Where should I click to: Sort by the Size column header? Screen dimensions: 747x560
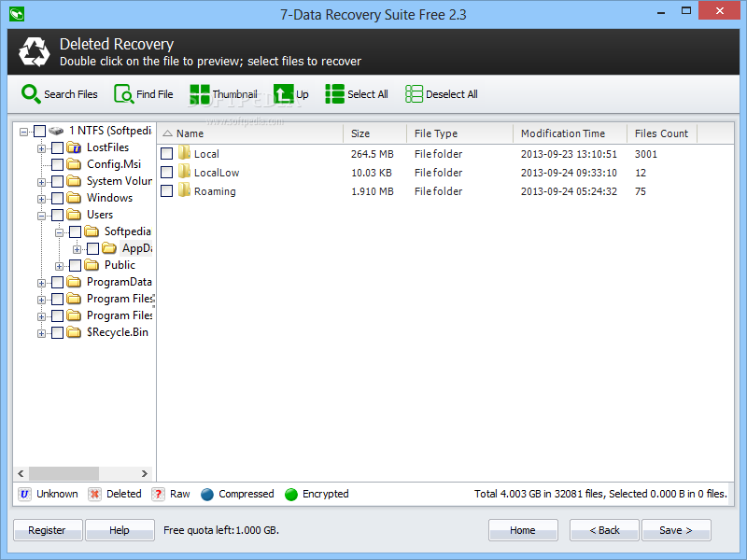tap(375, 133)
